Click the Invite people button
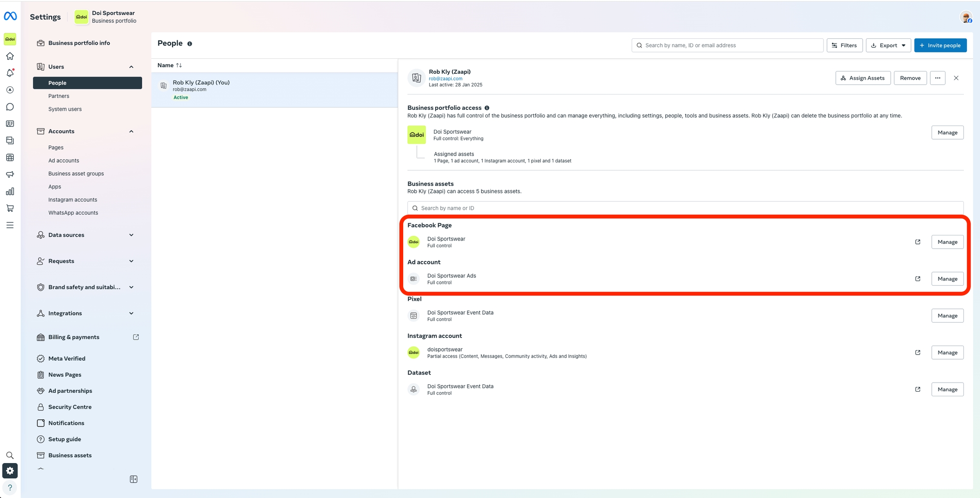Image resolution: width=980 pixels, height=498 pixels. point(940,45)
